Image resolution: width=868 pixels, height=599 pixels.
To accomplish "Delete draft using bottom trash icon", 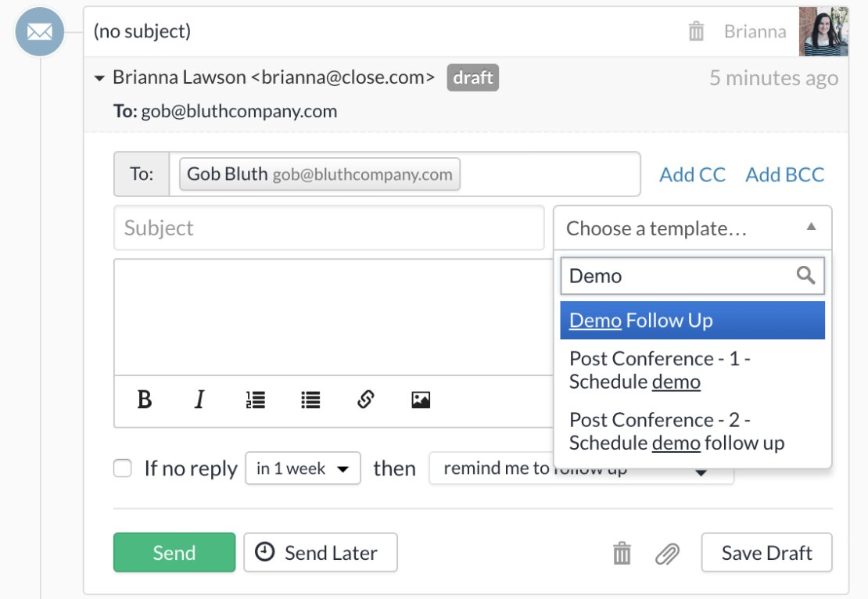I will point(622,554).
